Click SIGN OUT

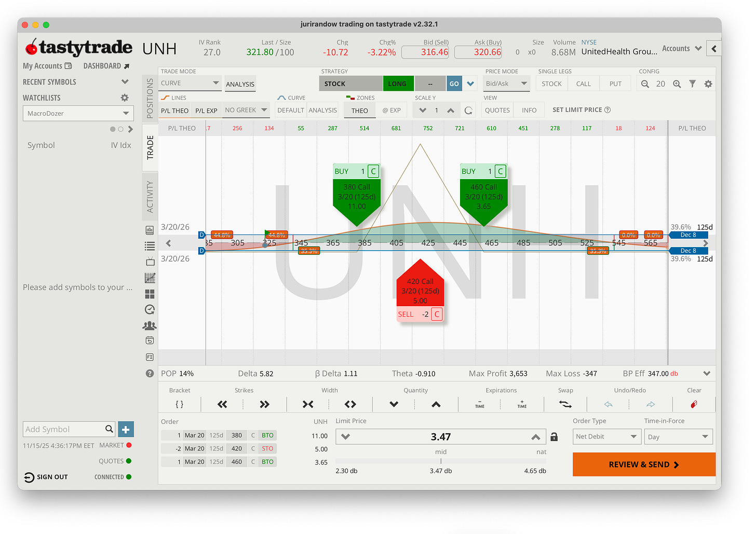coord(46,477)
